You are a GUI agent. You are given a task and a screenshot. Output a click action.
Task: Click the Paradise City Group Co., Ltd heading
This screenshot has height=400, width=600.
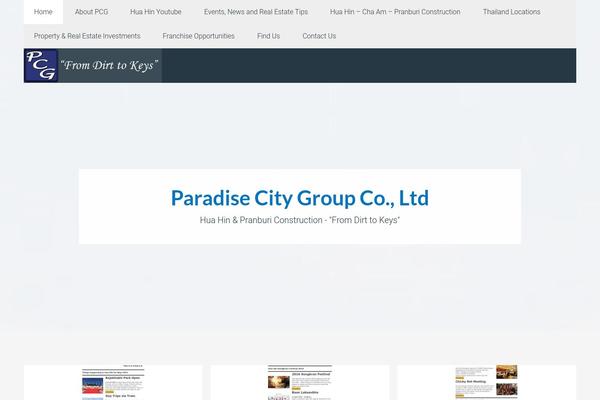300,198
